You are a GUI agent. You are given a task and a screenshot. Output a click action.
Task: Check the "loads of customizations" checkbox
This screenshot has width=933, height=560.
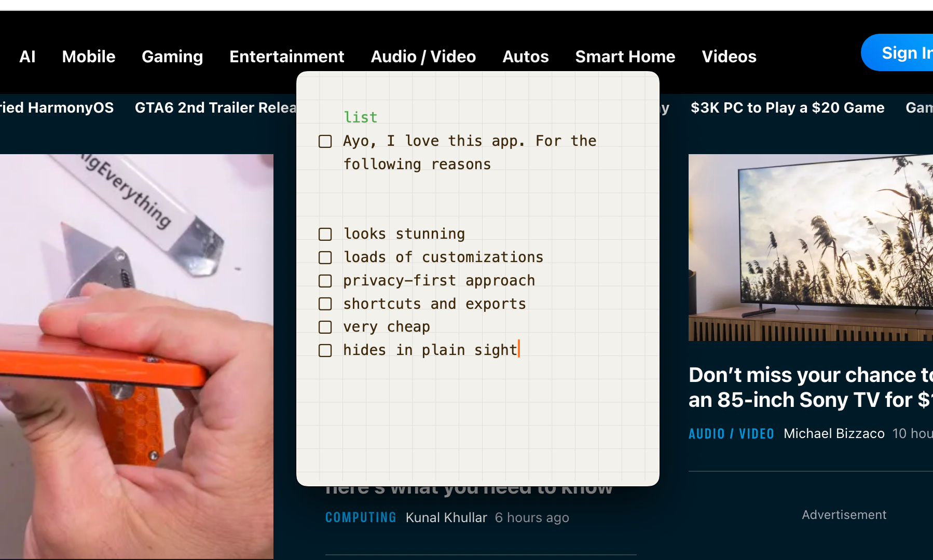pos(325,257)
